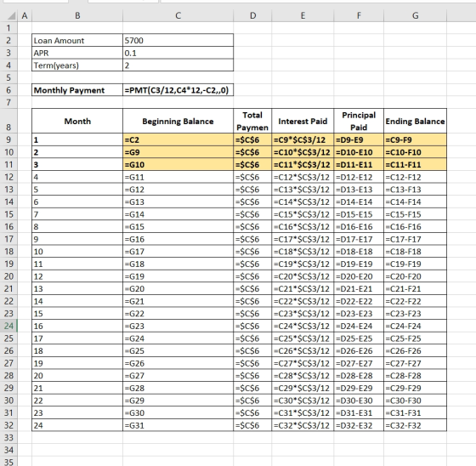Viewport: 476px width, 466px height.
Task: Click cell with formula =C10*$C$3/12
Action: [303, 152]
